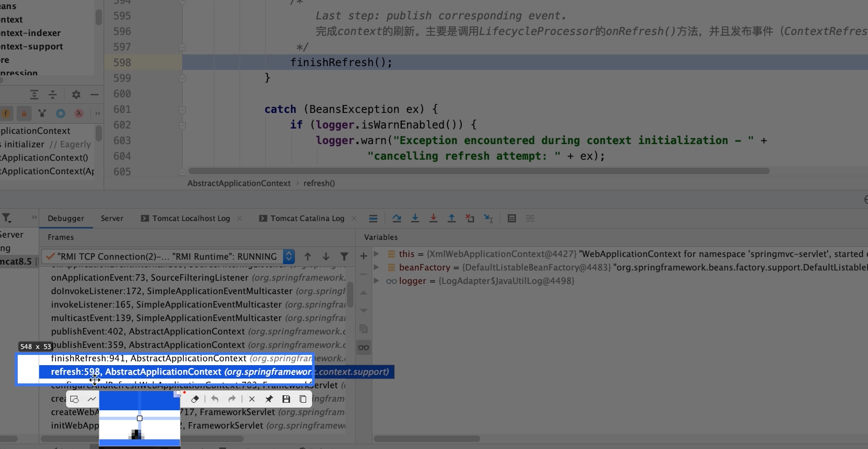Expand more structure filters with the chevrons
This screenshot has height=449, width=868.
click(x=98, y=113)
